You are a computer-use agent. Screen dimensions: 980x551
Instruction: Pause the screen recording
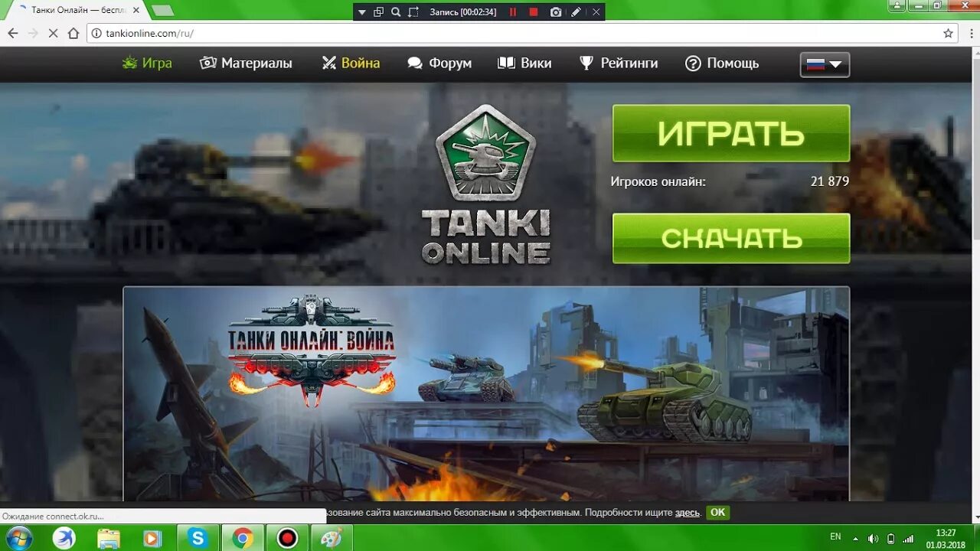pyautogui.click(x=513, y=12)
